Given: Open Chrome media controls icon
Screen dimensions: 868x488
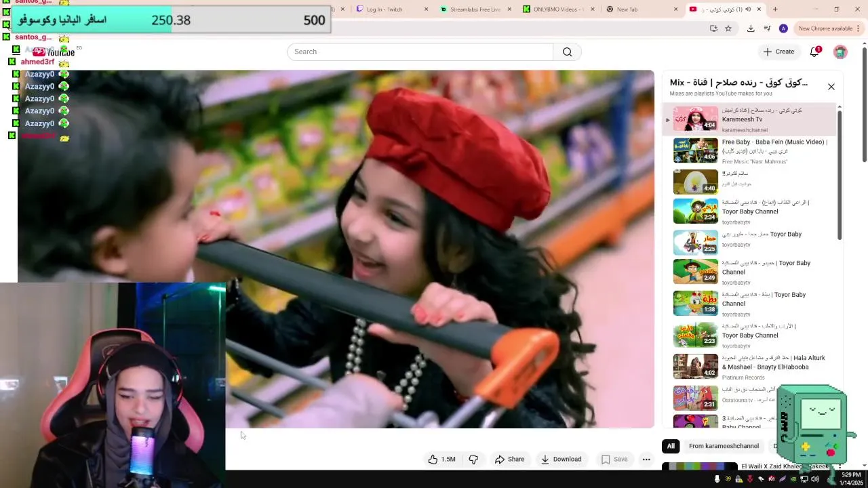Looking at the screenshot, I should (x=767, y=28).
